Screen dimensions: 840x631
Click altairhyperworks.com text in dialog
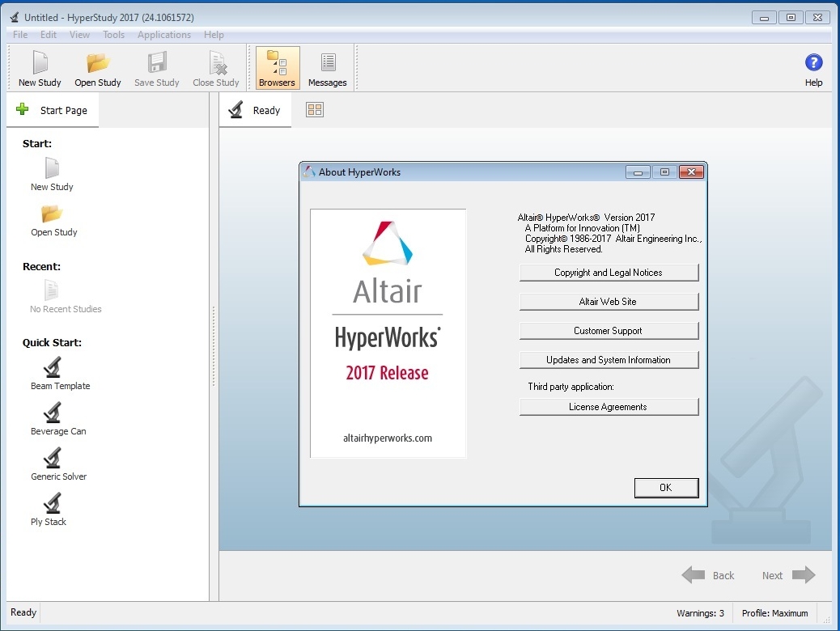tap(388, 438)
